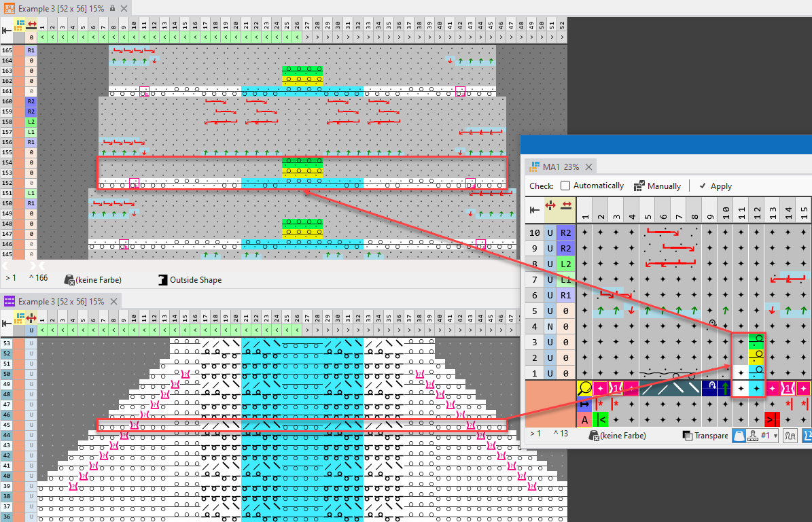Open the Outside Shape selector
Viewport: 812px width, 522px height.
[190, 279]
